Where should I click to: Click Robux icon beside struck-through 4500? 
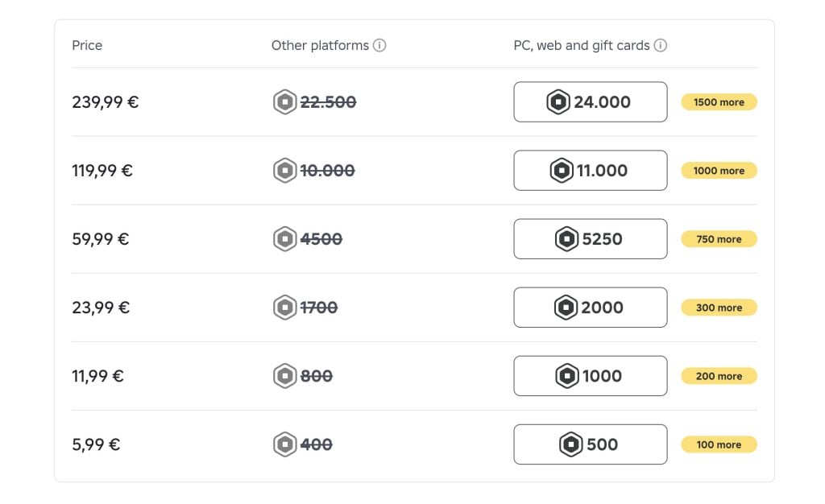pos(284,239)
